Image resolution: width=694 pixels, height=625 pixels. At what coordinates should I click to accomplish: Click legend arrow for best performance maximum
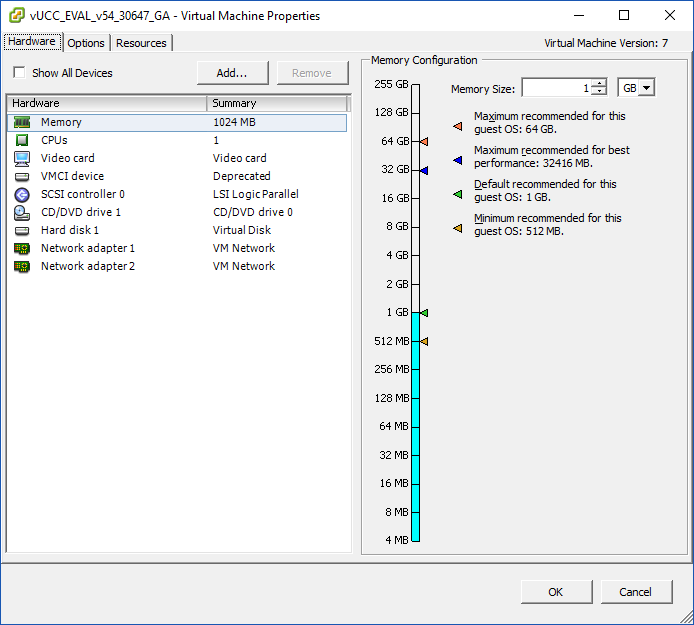pyautogui.click(x=458, y=160)
